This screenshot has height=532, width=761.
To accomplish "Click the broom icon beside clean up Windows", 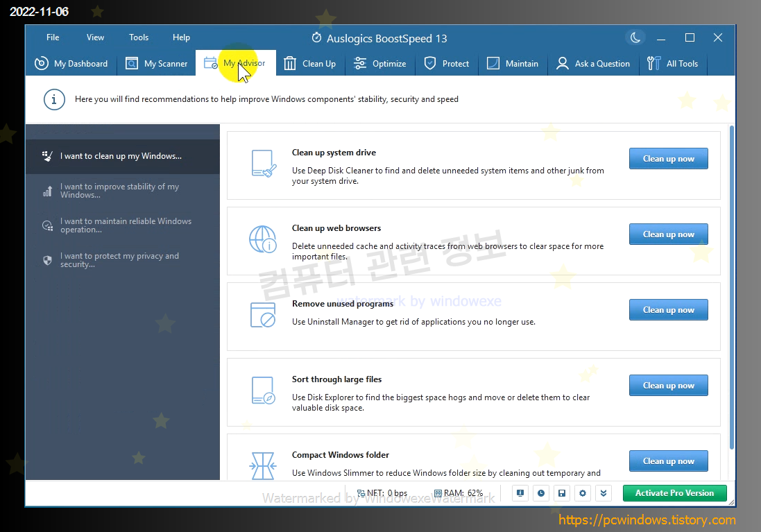I will pyautogui.click(x=47, y=156).
